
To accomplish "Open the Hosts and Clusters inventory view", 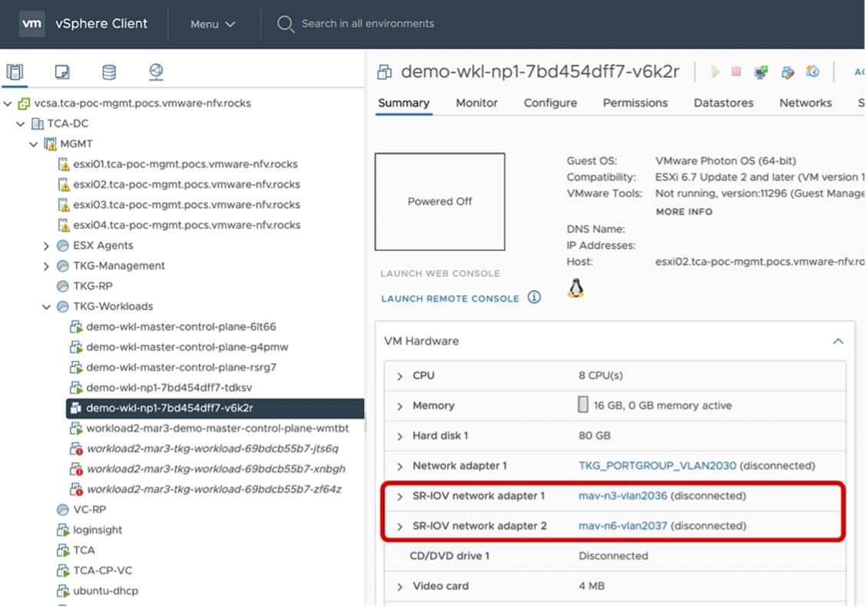I will [15, 72].
